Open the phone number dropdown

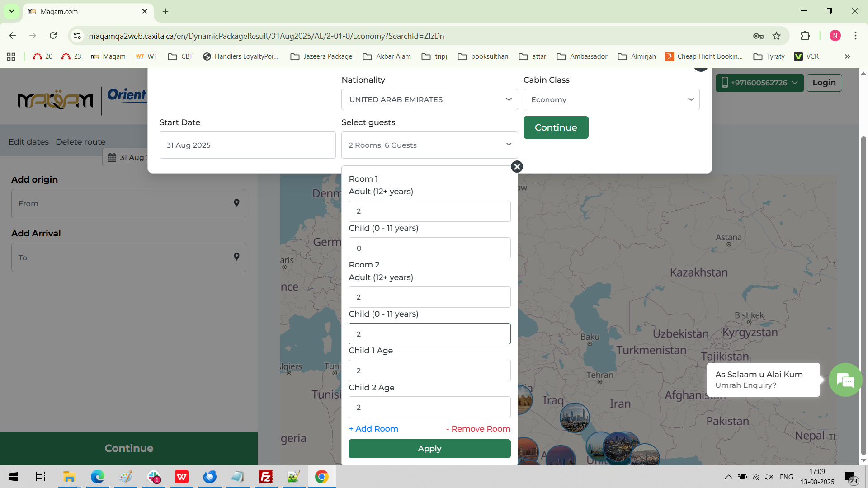pyautogui.click(x=759, y=83)
